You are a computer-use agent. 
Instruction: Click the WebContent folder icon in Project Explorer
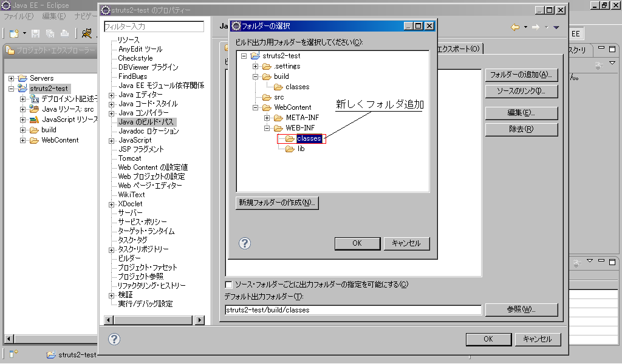35,140
